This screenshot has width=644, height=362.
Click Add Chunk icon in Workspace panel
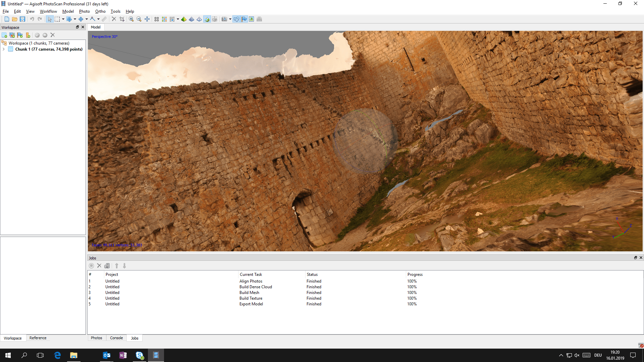[x=4, y=35]
